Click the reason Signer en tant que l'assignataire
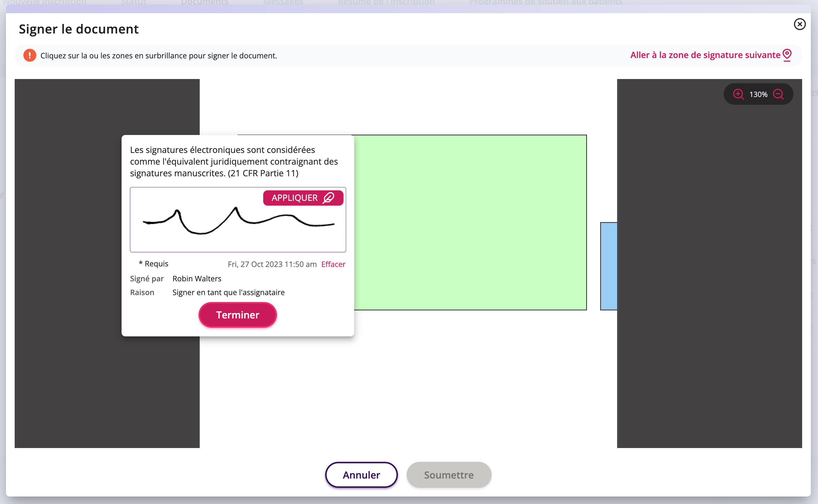This screenshot has height=504, width=818. click(228, 292)
